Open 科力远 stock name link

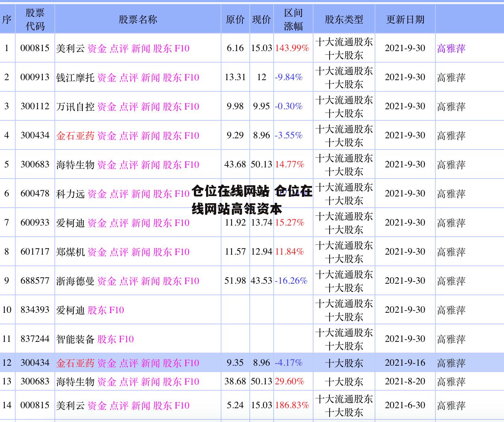(70, 193)
